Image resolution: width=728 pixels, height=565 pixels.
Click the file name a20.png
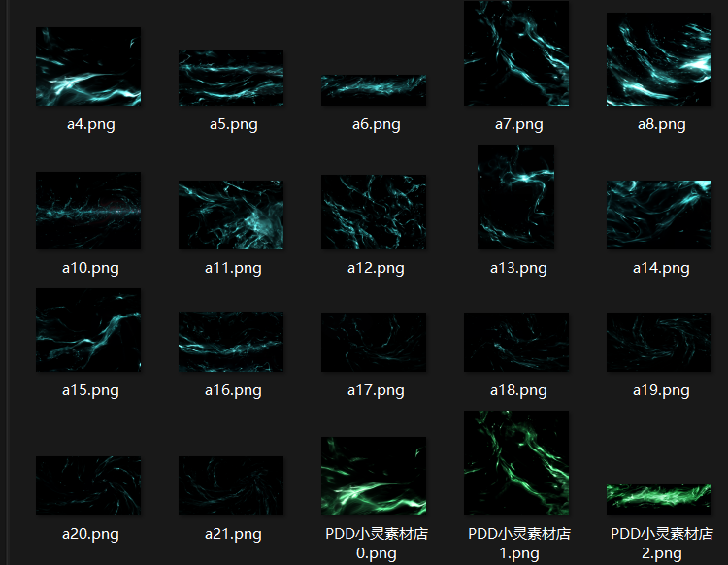pyautogui.click(x=90, y=534)
